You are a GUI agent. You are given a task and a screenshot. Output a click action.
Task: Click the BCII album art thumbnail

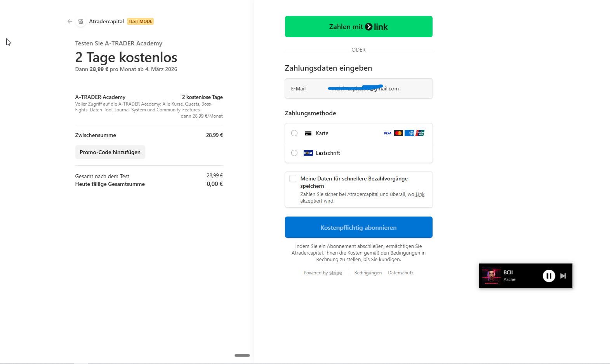click(492, 276)
